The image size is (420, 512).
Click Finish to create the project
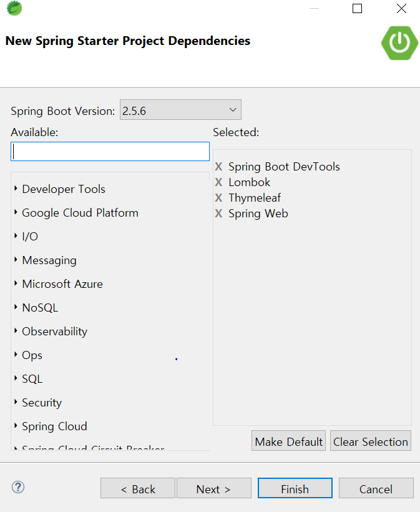coord(295,488)
